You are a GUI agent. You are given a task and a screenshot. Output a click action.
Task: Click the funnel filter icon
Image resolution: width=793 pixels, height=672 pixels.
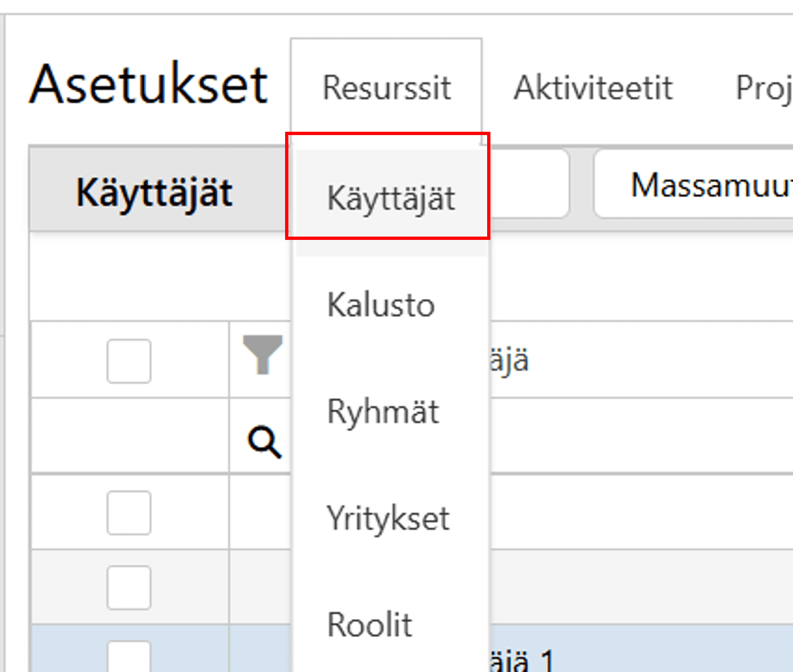(262, 355)
